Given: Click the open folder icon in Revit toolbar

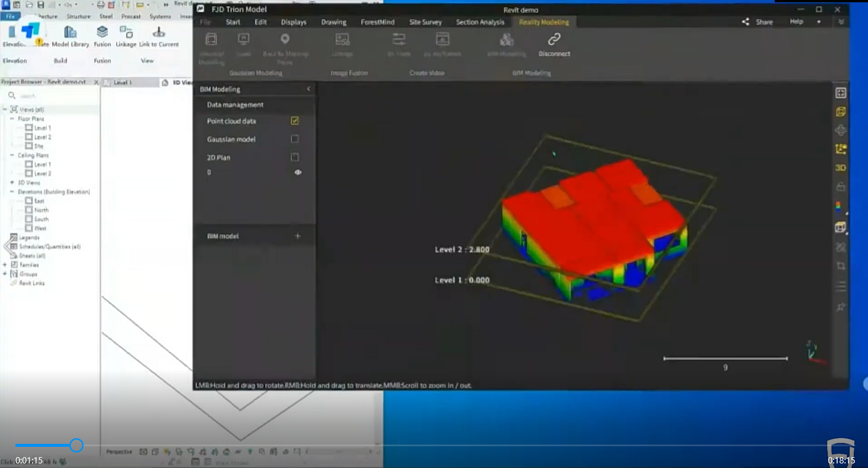Looking at the screenshot, I should 29,5.
